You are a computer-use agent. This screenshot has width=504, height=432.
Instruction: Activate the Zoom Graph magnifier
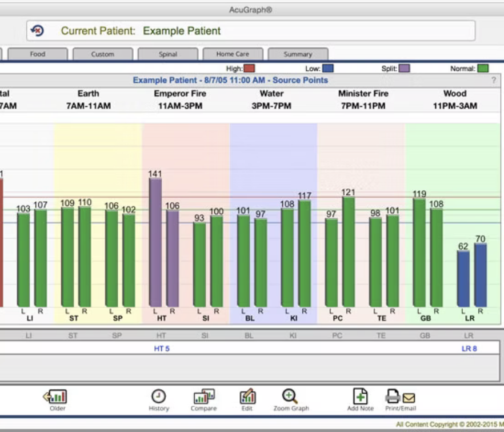click(x=290, y=396)
